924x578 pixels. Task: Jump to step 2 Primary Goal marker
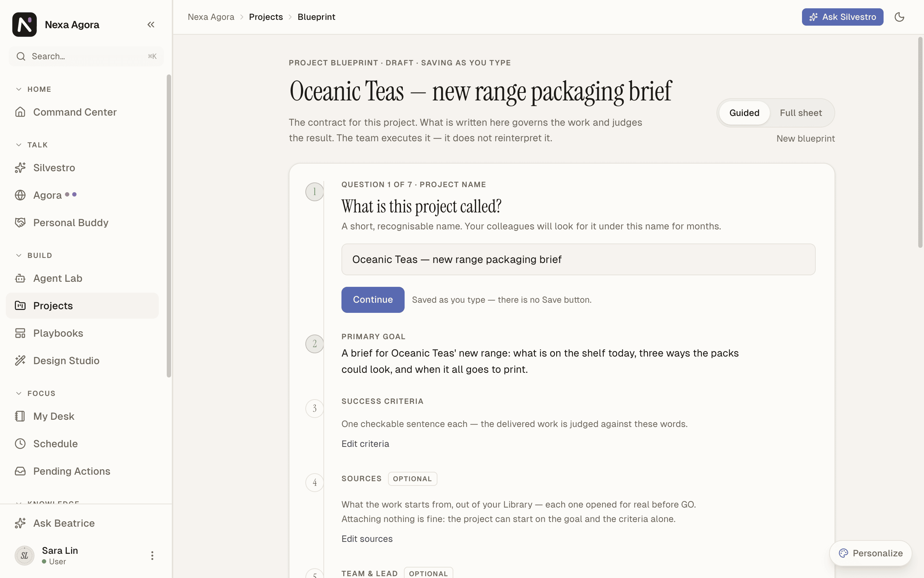click(315, 344)
